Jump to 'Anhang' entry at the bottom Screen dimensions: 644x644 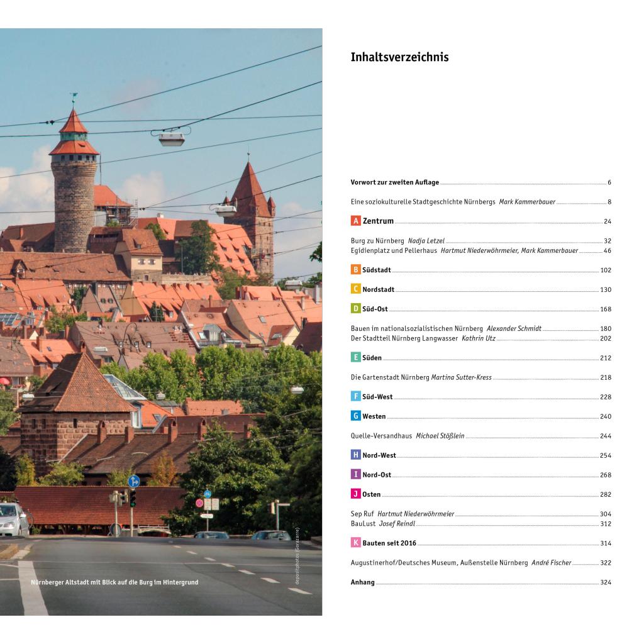click(x=362, y=582)
